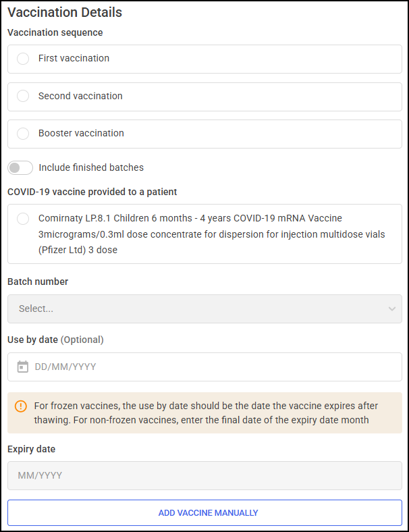Click the Second vaccination label text
Screen dimensions: 409x532
click(80, 96)
